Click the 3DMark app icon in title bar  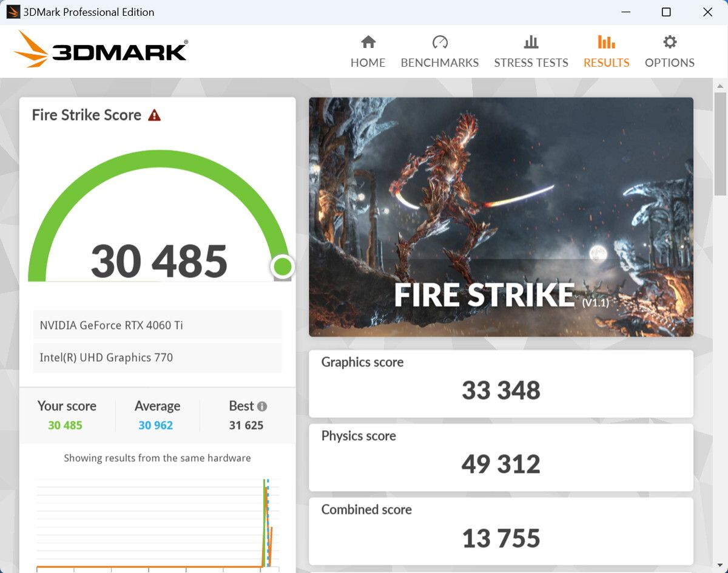[13, 12]
